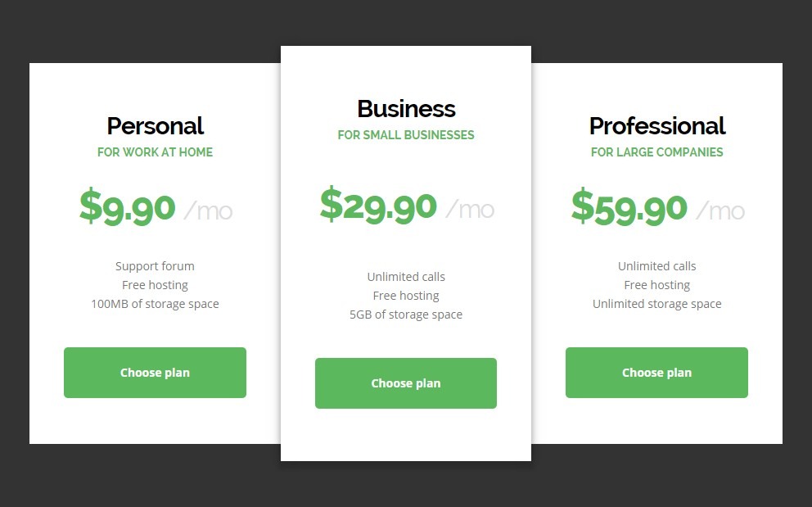Click 'For work at home' subtitle

[x=155, y=152]
